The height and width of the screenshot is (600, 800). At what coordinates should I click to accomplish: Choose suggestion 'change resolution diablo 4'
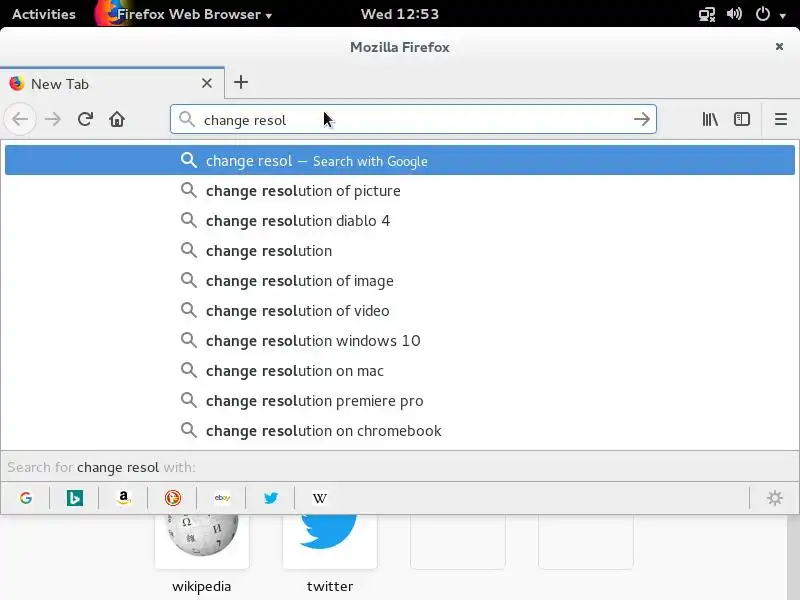coord(400,220)
